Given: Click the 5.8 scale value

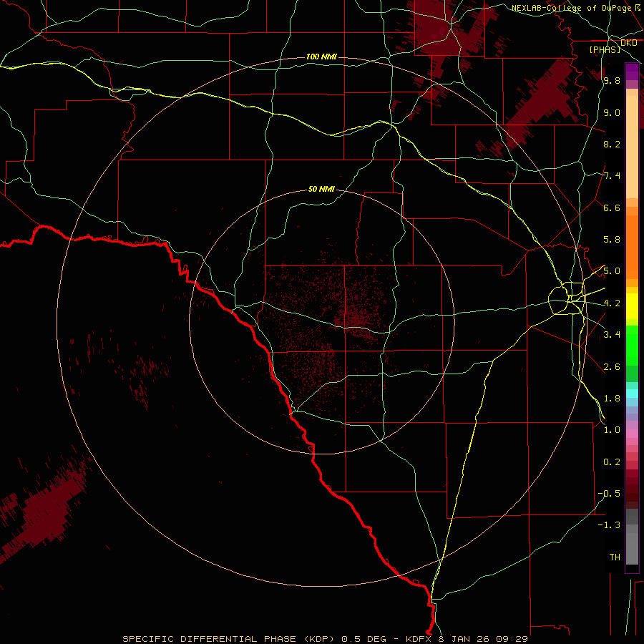Looking at the screenshot, I should [x=612, y=240].
